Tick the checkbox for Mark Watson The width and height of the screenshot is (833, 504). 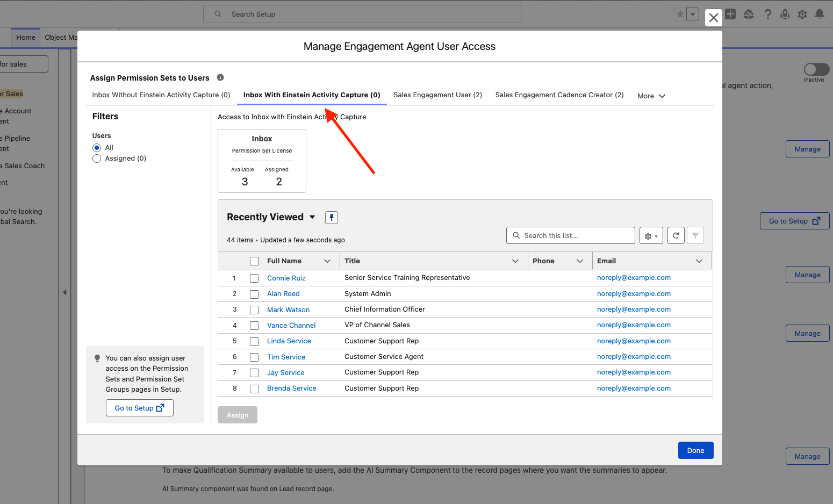(x=254, y=310)
